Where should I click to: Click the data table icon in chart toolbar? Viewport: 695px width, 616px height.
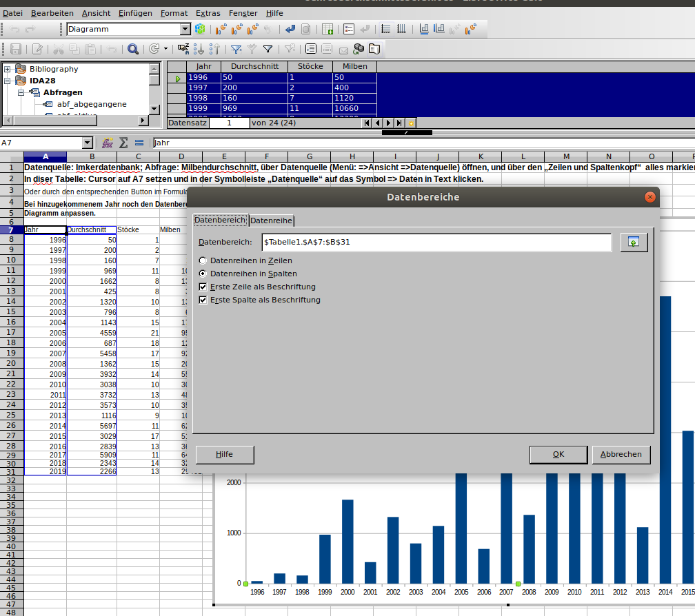click(328, 29)
